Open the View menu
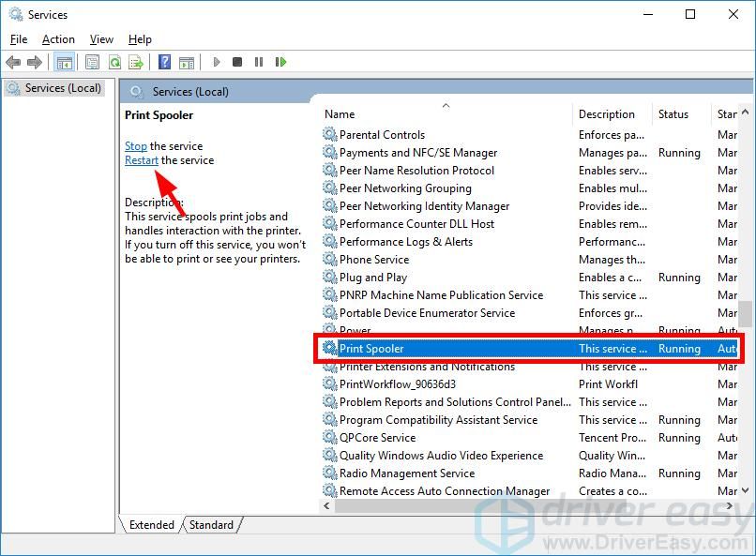 pos(101,39)
